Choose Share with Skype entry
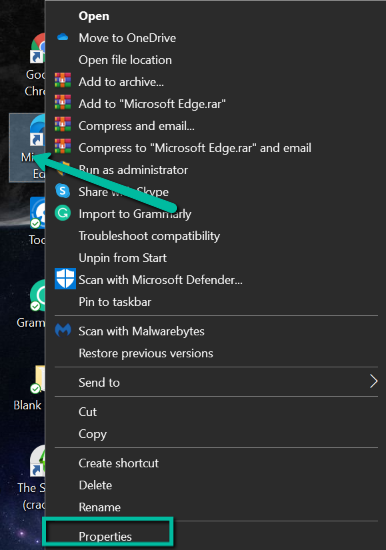386x550 pixels. [x=124, y=192]
